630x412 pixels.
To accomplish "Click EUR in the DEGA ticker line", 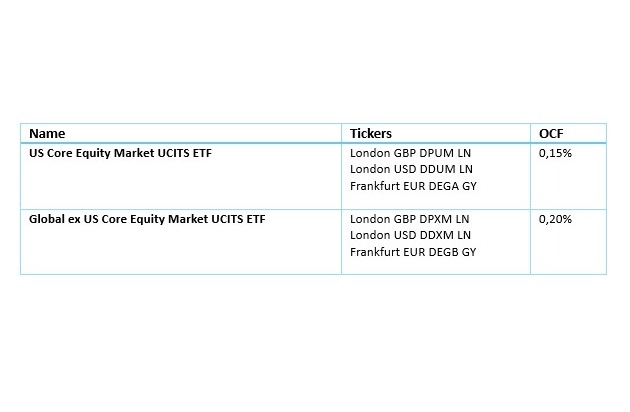I will pyautogui.click(x=410, y=186).
